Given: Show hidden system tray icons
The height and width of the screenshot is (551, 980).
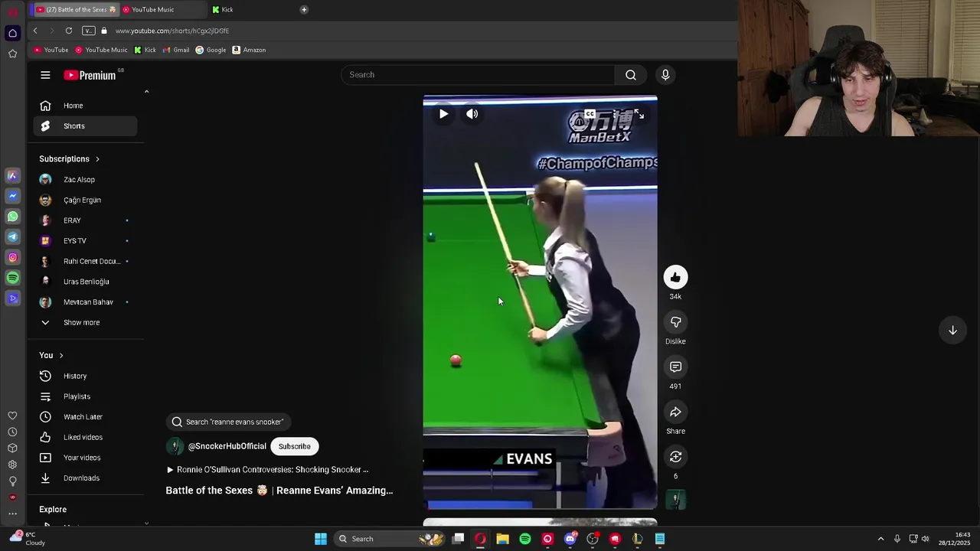Looking at the screenshot, I should point(880,539).
